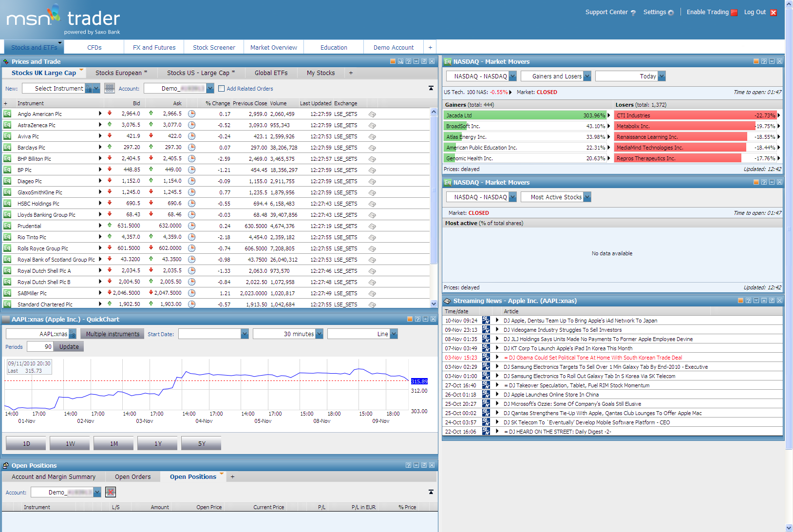This screenshot has width=793, height=532.
Task: Click the Renaissance Learning Inc. red bar
Action: click(680, 137)
